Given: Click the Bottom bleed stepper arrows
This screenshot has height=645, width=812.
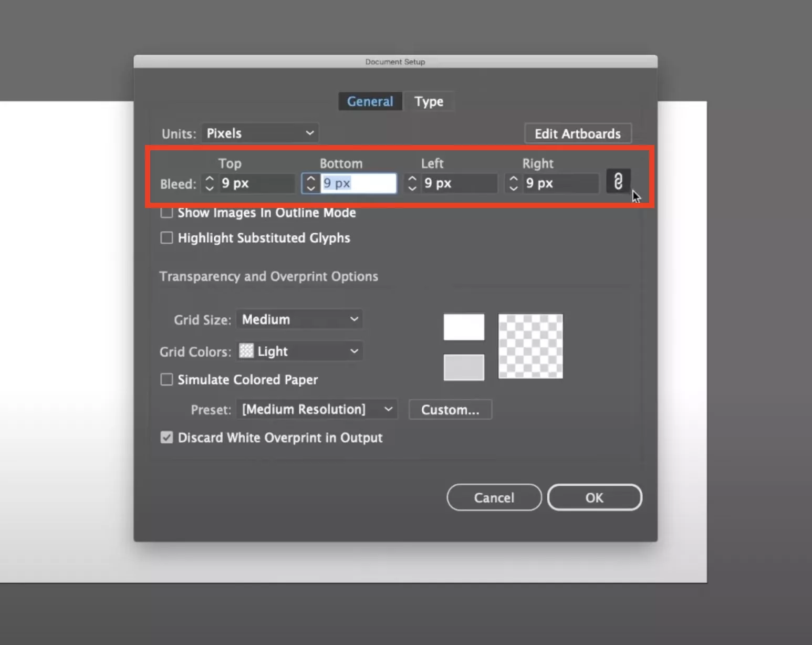Looking at the screenshot, I should [311, 183].
